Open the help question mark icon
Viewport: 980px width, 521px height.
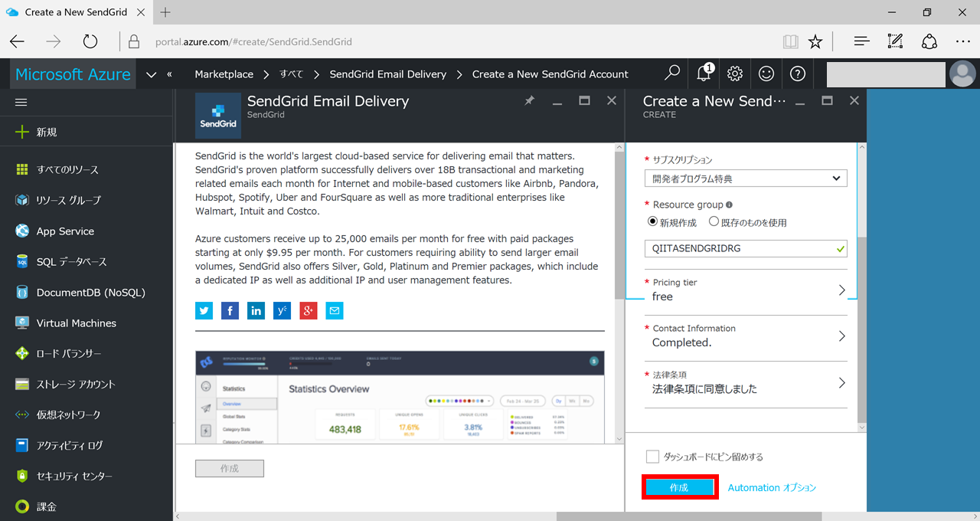[x=798, y=74]
